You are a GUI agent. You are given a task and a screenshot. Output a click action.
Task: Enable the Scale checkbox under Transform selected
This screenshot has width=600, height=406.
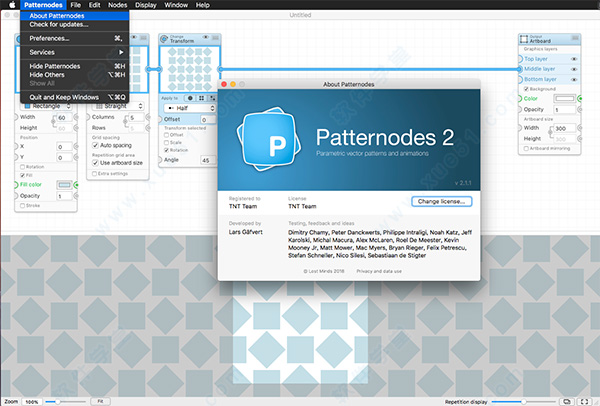tap(166, 143)
